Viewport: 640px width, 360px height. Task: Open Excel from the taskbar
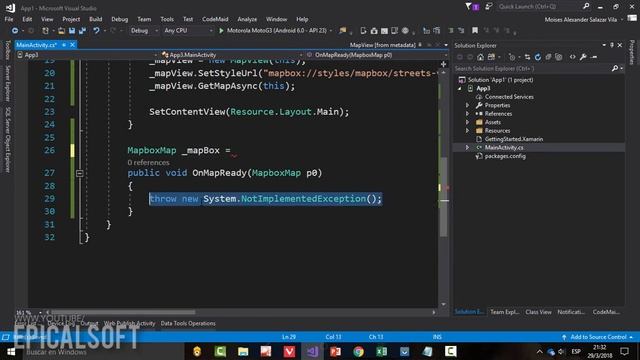(x=382, y=351)
